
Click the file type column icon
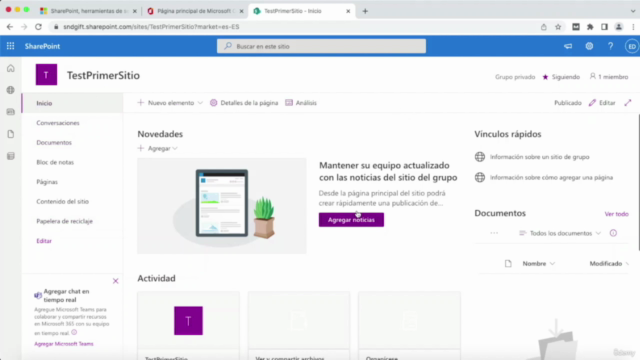[508, 264]
